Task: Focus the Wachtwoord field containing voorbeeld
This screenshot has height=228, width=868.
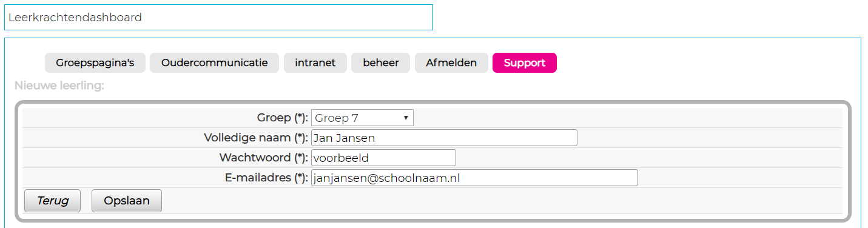Action: (x=383, y=158)
